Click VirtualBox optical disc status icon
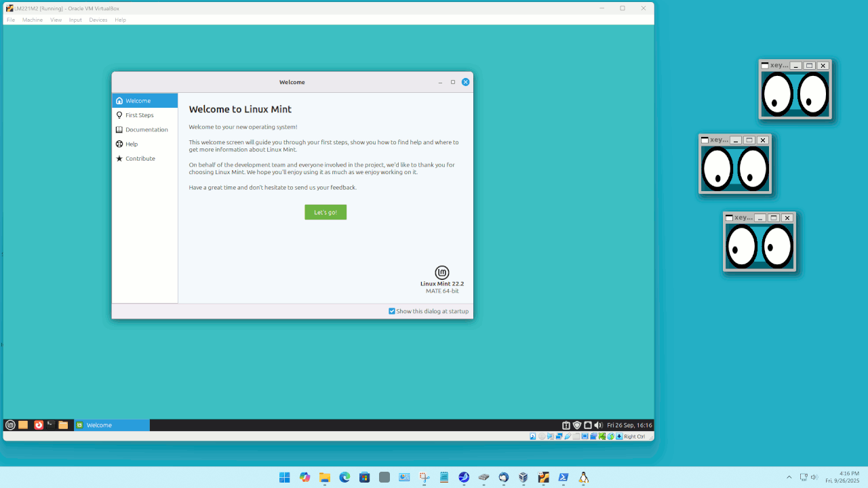This screenshot has height=488, width=868. coord(542,436)
